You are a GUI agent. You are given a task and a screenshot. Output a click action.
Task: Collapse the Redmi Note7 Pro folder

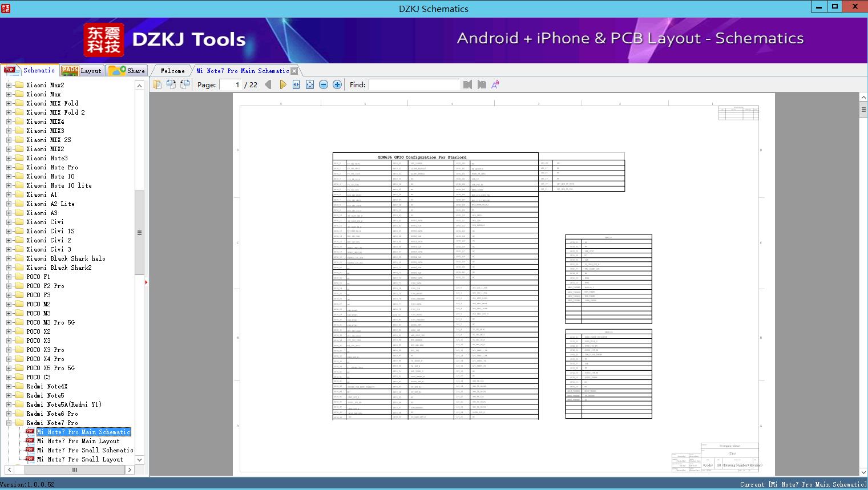point(9,423)
